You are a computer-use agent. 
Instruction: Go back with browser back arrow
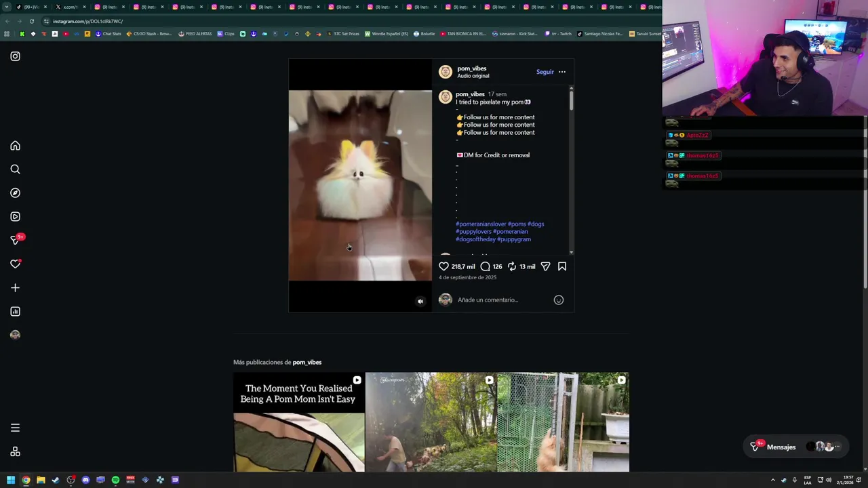point(7,21)
